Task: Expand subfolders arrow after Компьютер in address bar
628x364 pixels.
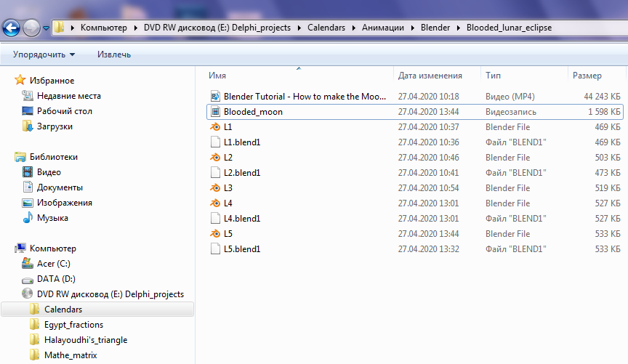Action: point(135,28)
